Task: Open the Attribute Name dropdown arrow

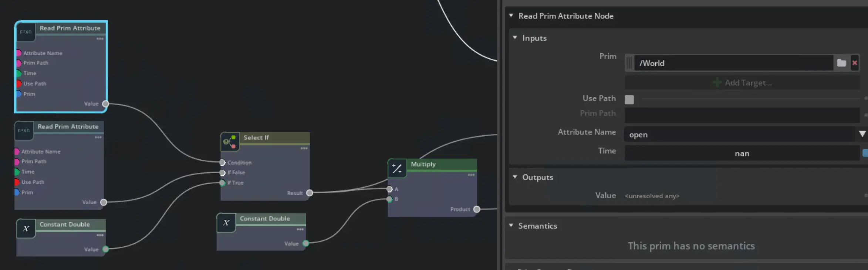Action: [x=862, y=134]
